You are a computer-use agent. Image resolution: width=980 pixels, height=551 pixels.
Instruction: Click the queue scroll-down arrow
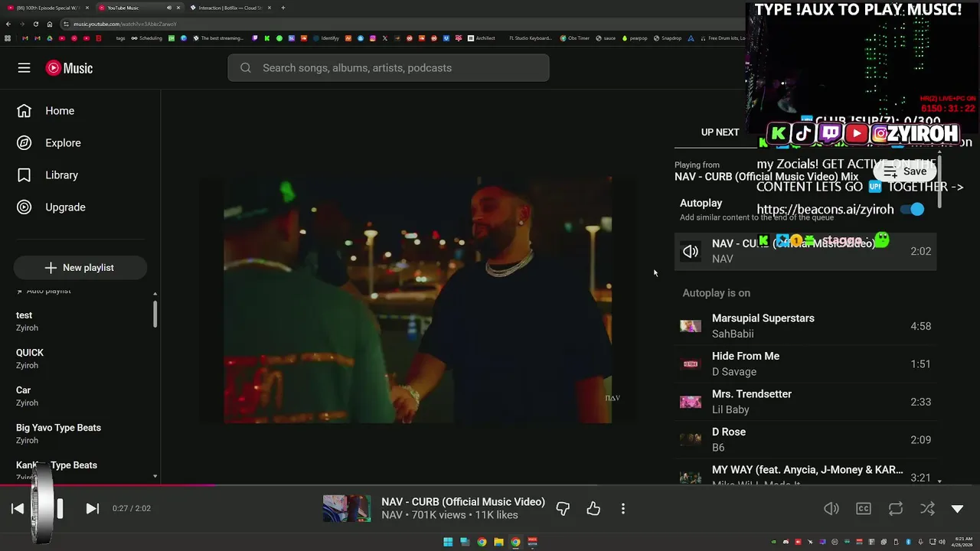coord(939,481)
